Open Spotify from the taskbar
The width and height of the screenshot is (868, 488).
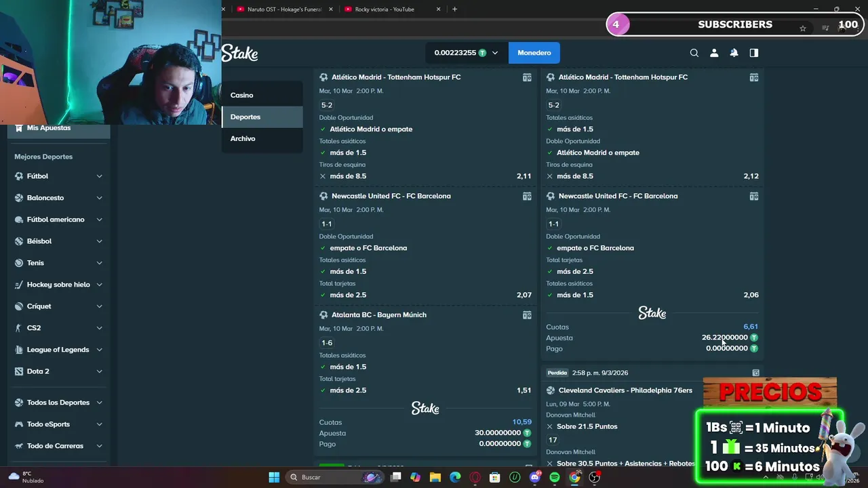click(555, 477)
